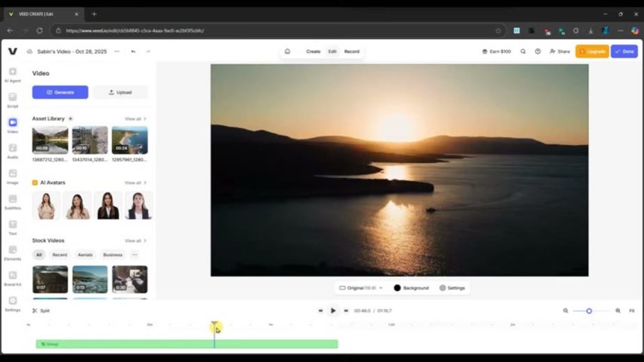This screenshot has width=644, height=362.
Task: Click the black Background color swatch
Action: pos(397,288)
